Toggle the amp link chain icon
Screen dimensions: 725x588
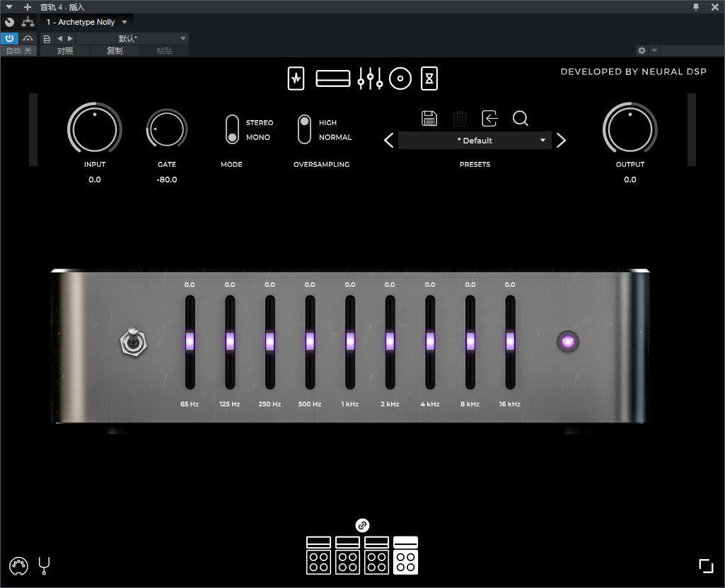(x=362, y=525)
